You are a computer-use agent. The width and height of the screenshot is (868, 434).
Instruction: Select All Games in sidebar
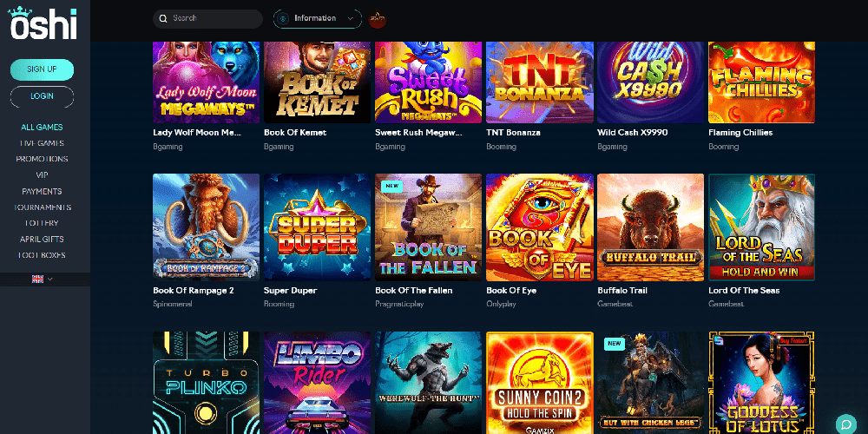(42, 128)
